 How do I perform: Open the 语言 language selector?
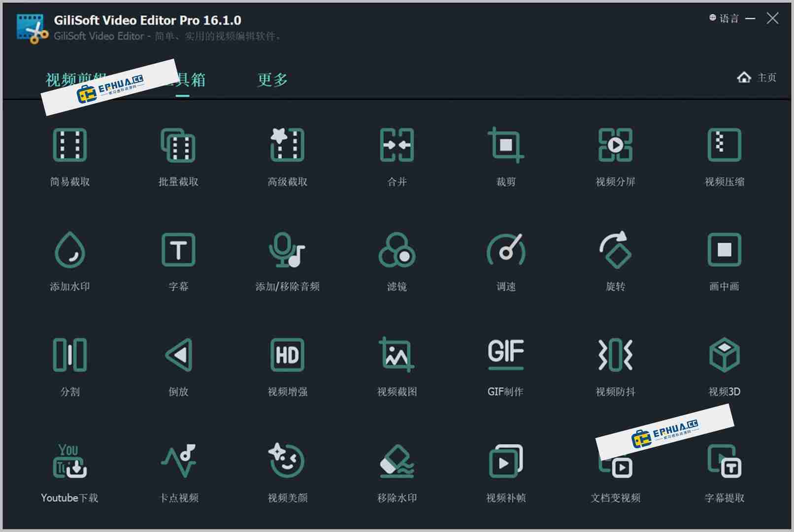(725, 18)
